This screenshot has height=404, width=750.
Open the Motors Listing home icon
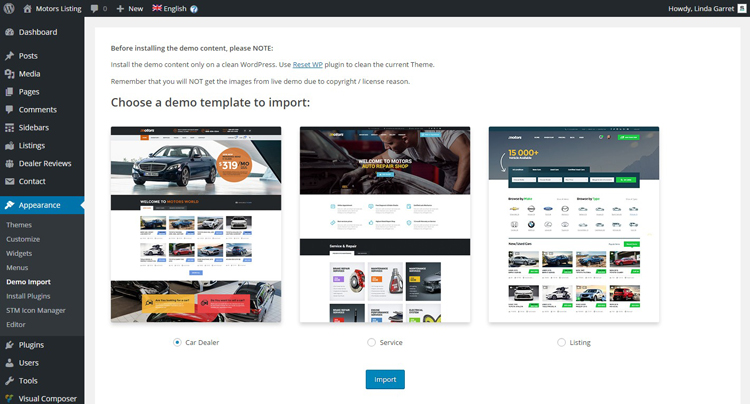click(27, 9)
